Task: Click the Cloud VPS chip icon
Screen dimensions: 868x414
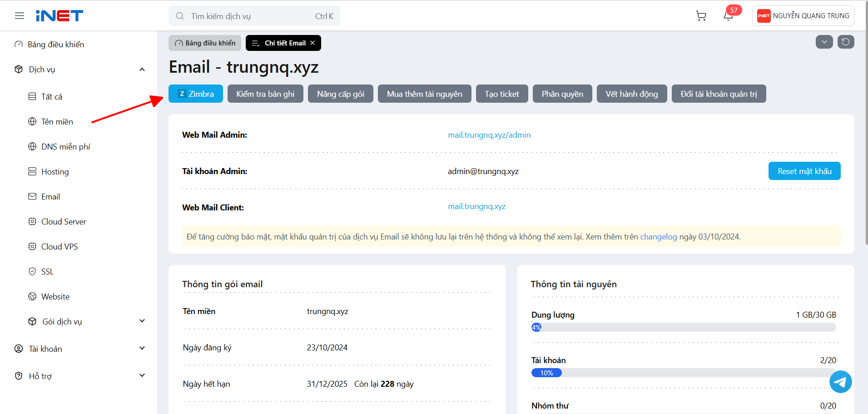Action: (x=32, y=246)
